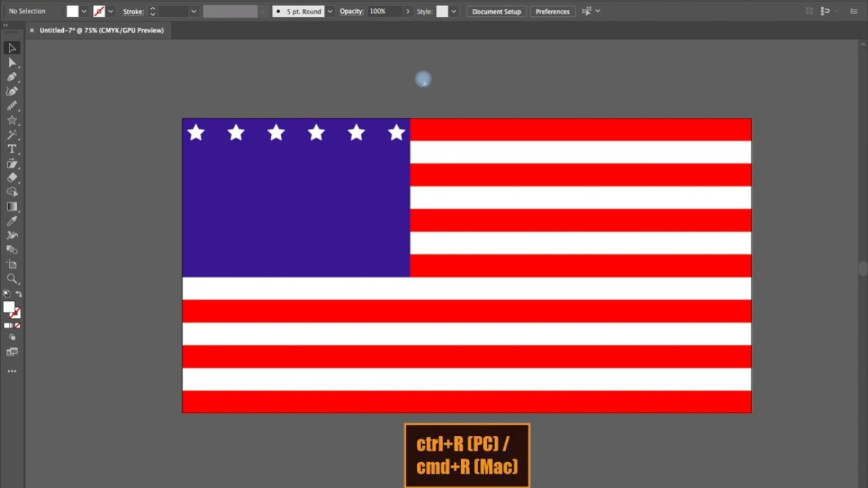Open drawing modes button
This screenshot has width=868, height=488.
coord(12,338)
